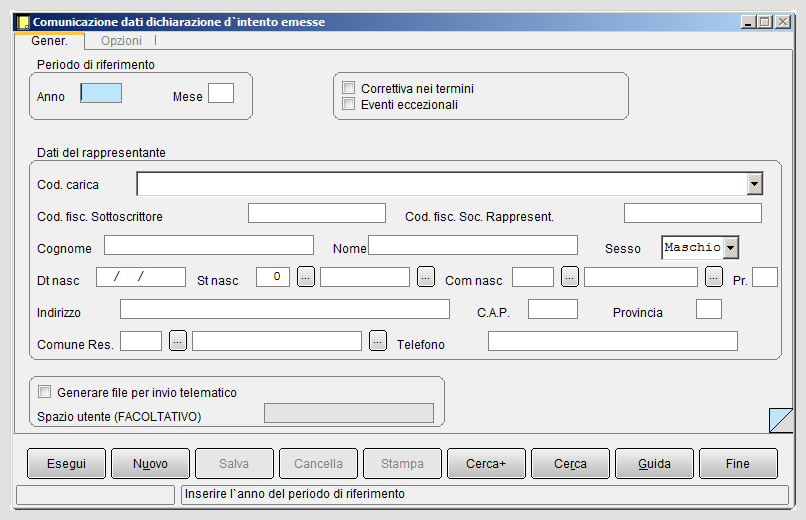Expand the Cod. carica dropdown
Screen dimensions: 806x520
coord(755,184)
